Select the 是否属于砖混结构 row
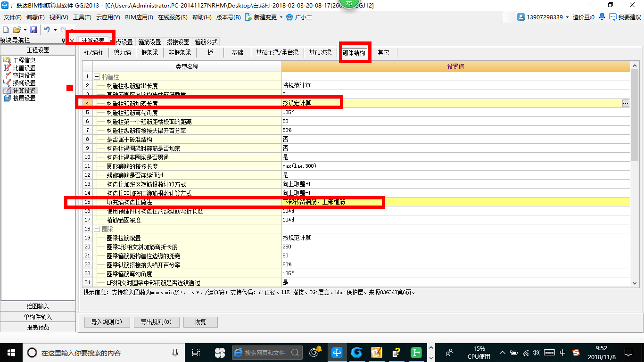The height and width of the screenshot is (362, 644). click(x=356, y=140)
